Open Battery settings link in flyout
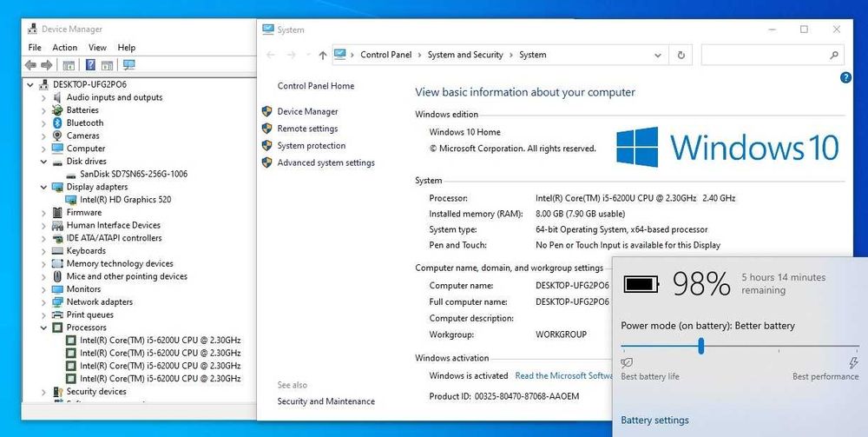 (x=654, y=420)
